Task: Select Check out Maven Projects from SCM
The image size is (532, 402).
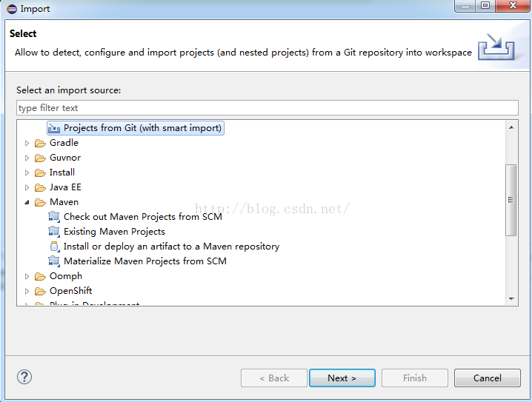Action: (143, 217)
